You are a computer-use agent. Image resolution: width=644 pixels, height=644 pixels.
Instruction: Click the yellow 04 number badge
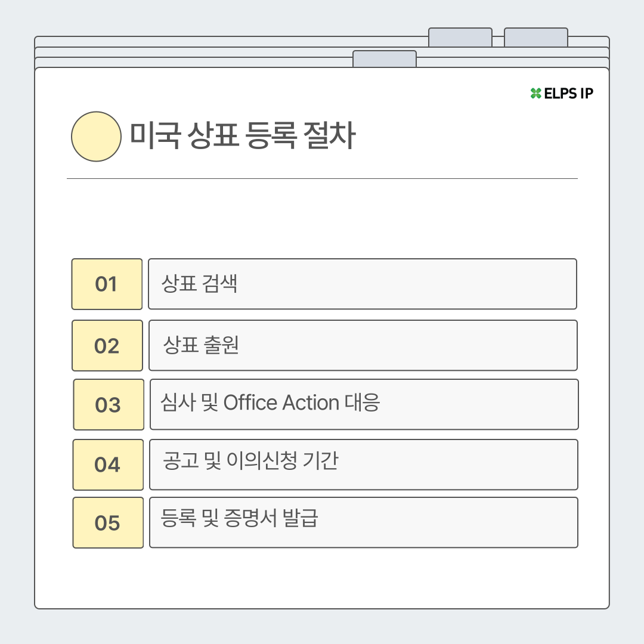[108, 465]
